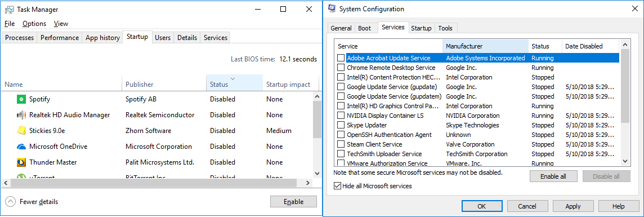Click the Spotify icon in startup list

(x=21, y=99)
